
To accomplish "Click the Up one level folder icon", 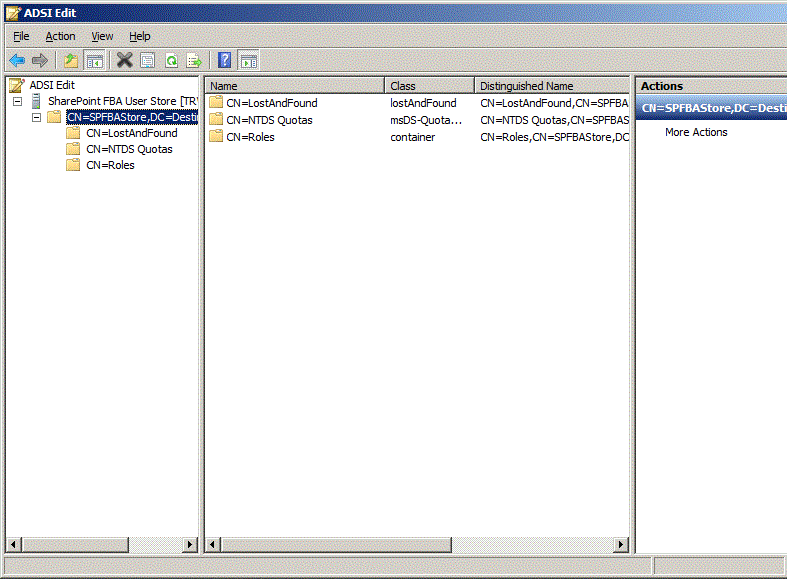I will [71, 61].
